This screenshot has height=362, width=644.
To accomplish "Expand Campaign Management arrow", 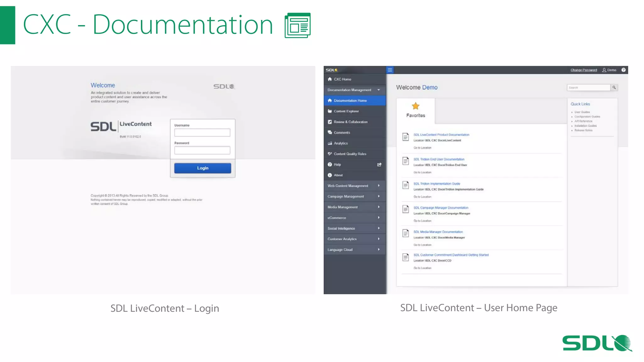I will point(379,196).
